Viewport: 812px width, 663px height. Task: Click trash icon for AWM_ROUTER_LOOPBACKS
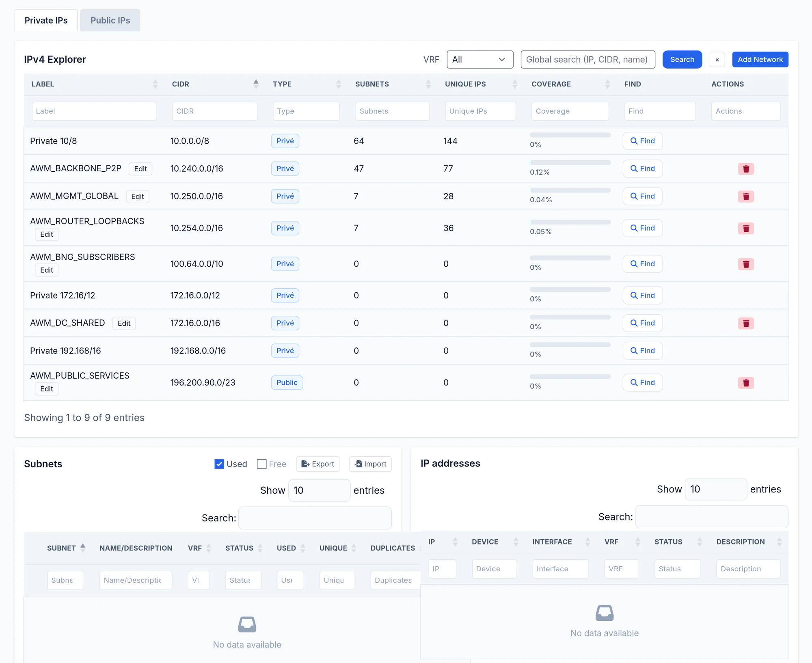pos(746,228)
